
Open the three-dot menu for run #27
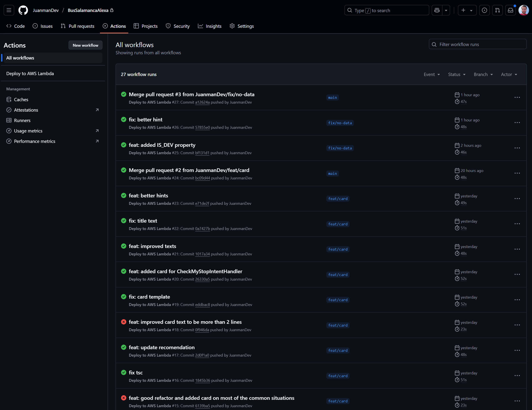pos(517,98)
